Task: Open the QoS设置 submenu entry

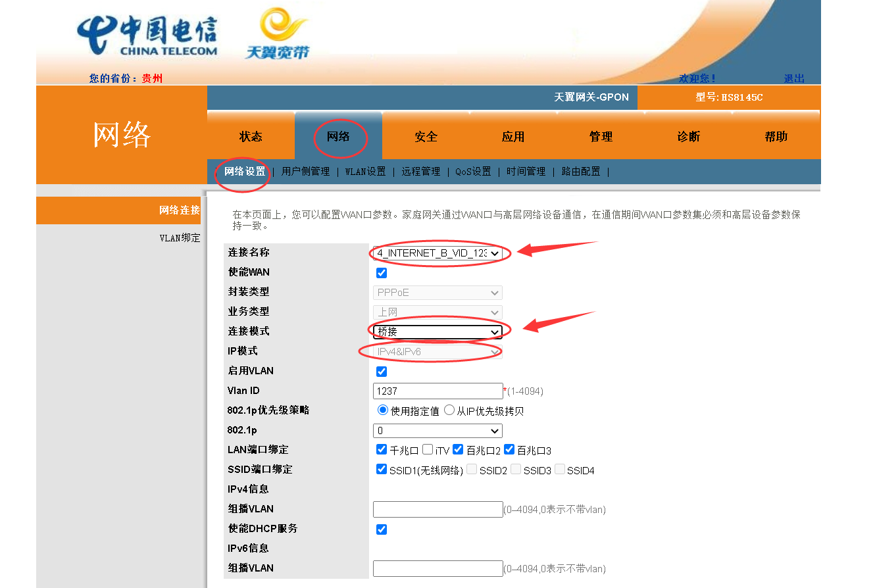Action: [474, 171]
